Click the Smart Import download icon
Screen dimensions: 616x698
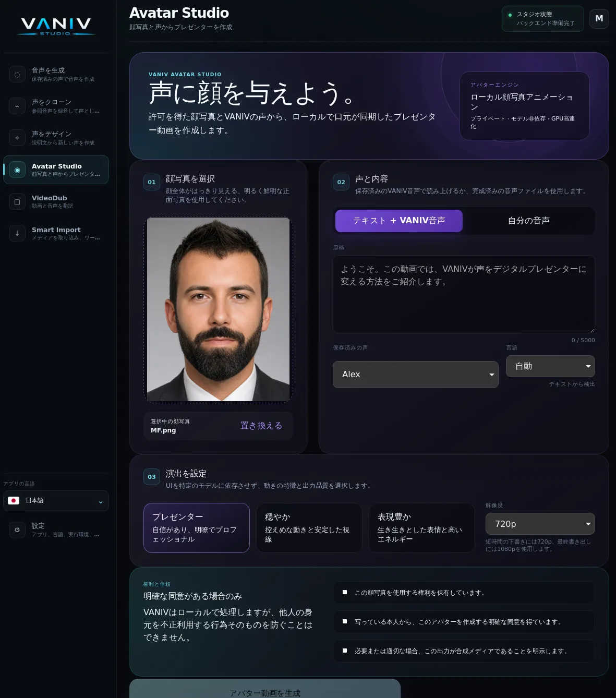pos(17,233)
